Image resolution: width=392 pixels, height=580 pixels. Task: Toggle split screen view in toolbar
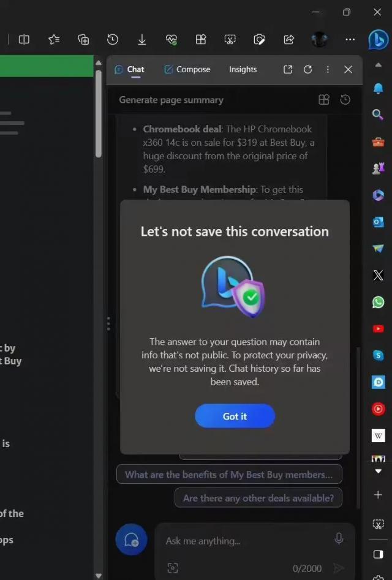coord(24,39)
